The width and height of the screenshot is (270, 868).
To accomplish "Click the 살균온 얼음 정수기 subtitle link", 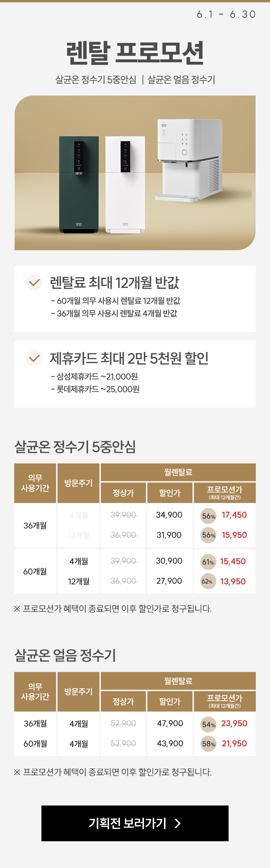I will (181, 80).
